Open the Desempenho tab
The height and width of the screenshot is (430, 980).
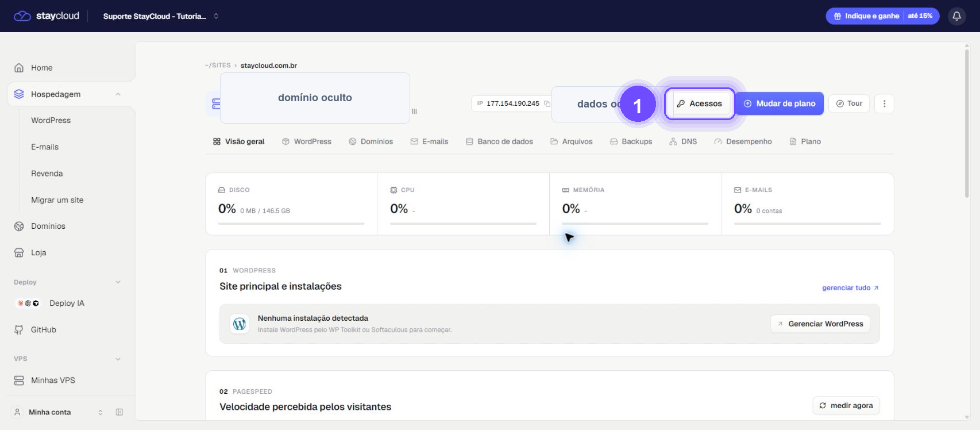click(743, 141)
